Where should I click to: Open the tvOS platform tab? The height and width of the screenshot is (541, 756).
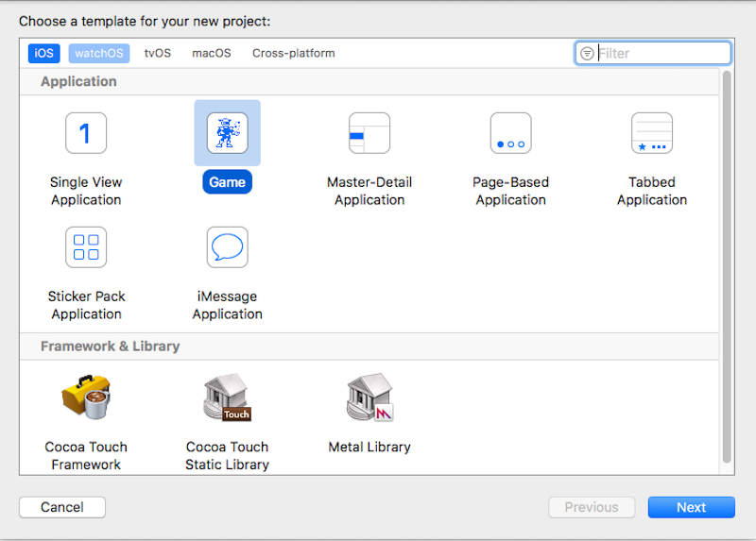(x=158, y=53)
